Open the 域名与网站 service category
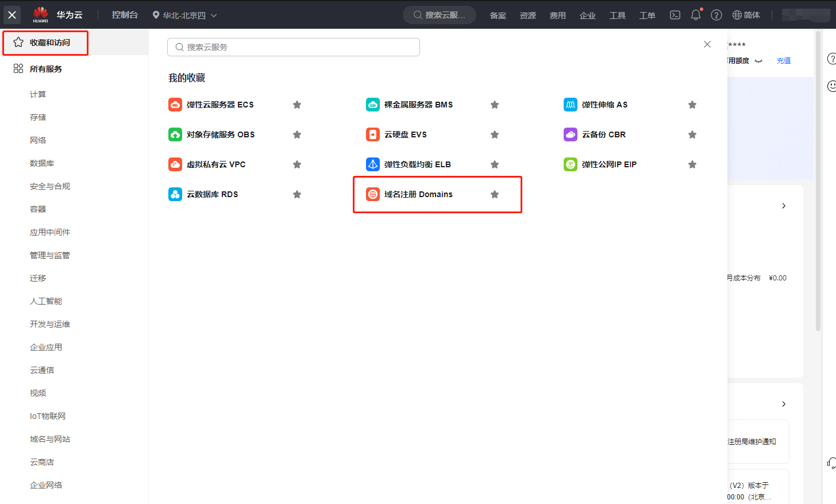 50,439
